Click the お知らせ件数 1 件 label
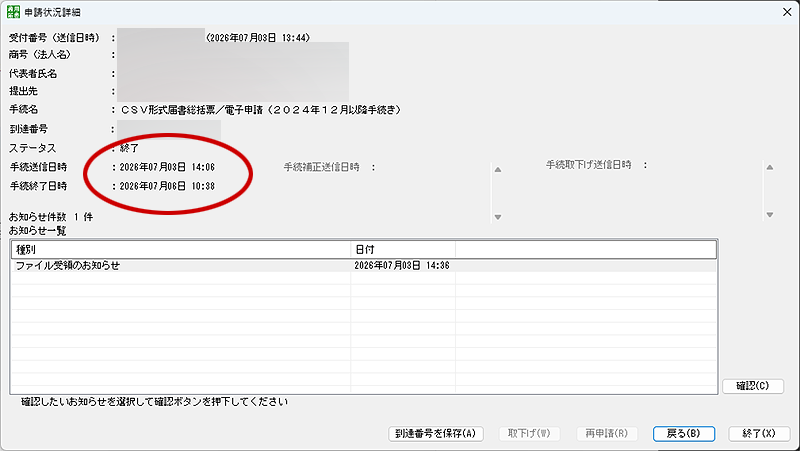Image resolution: width=800 pixels, height=451 pixels. tap(51, 217)
